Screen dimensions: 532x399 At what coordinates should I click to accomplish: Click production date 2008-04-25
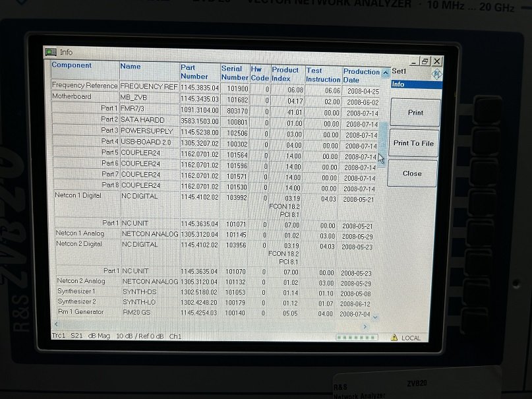point(363,91)
